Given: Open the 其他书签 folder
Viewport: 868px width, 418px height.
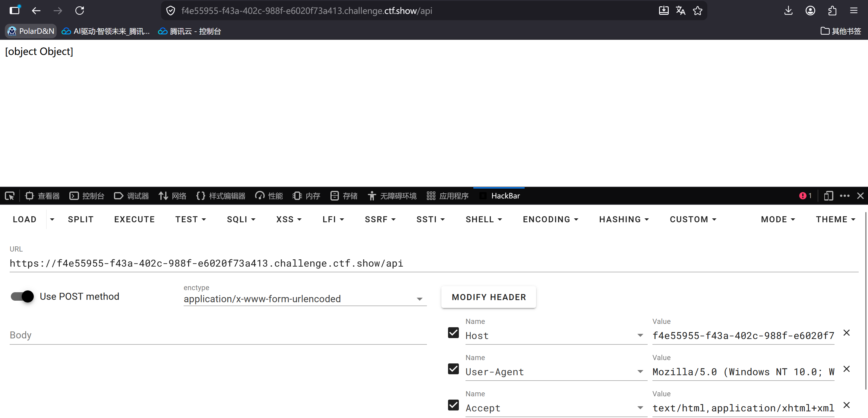Looking at the screenshot, I should click(840, 31).
